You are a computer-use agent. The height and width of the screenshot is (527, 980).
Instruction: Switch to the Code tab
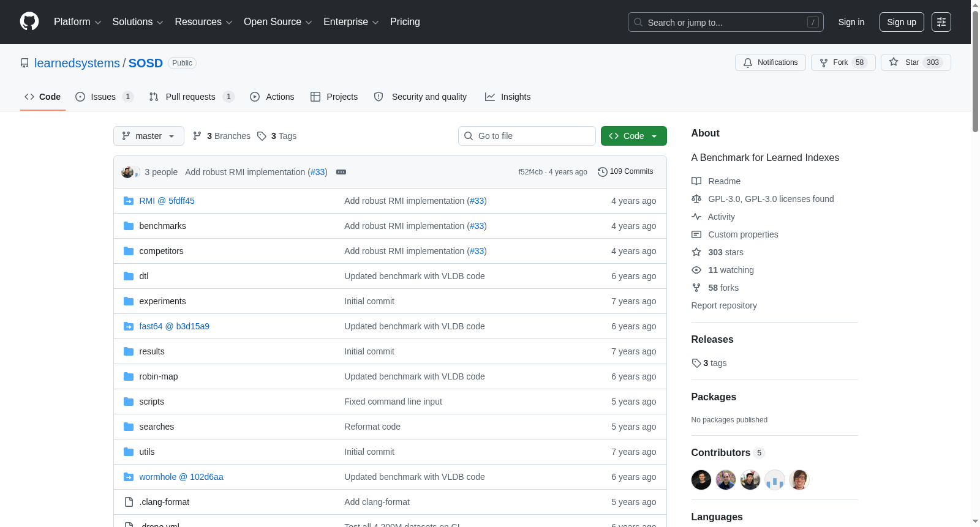(43, 97)
